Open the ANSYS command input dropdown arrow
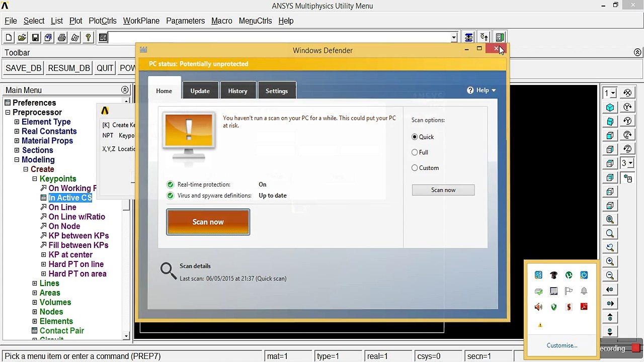The image size is (644, 362). 454,38
